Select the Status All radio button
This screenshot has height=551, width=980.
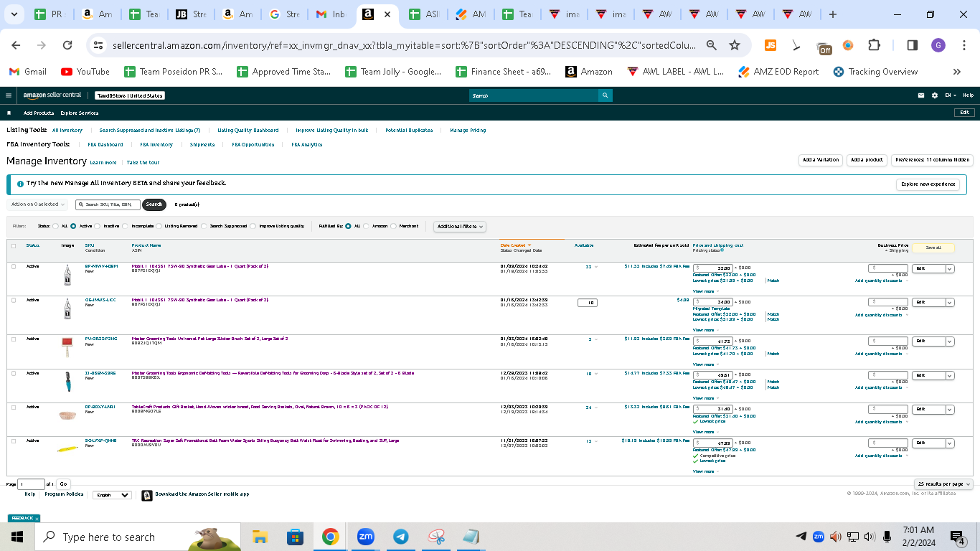point(55,226)
